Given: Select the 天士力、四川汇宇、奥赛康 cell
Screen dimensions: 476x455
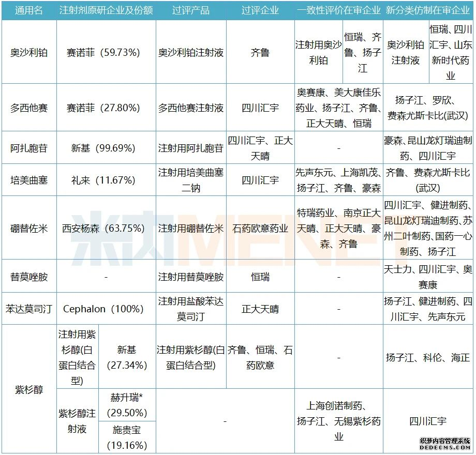Looking at the screenshot, I should coord(428,276).
